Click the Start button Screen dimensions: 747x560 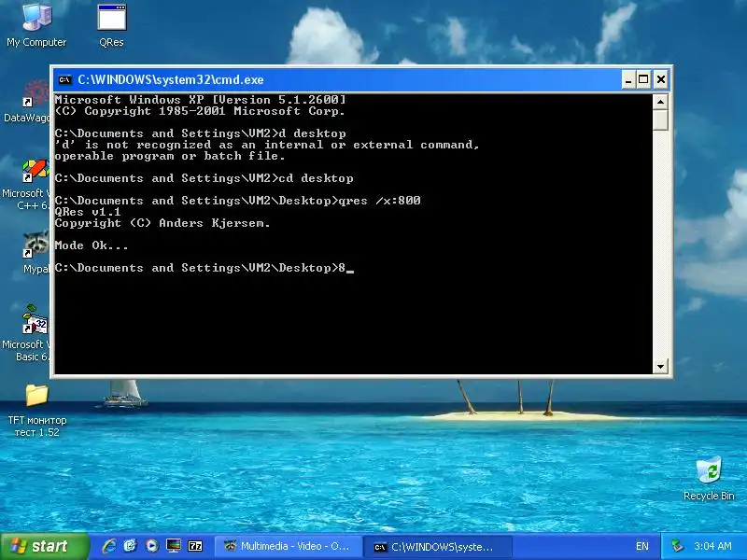pyautogui.click(x=44, y=546)
